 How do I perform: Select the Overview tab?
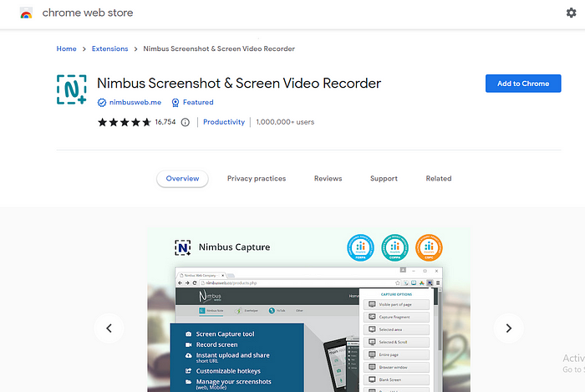(182, 179)
